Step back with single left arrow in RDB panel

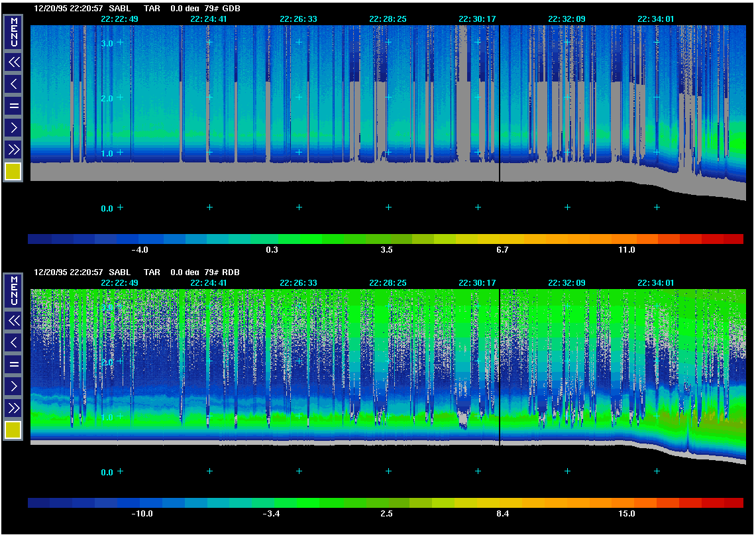pyautogui.click(x=13, y=342)
